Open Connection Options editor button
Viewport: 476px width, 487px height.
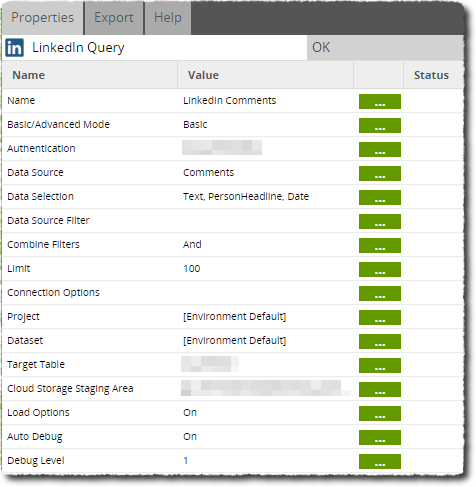[380, 293]
